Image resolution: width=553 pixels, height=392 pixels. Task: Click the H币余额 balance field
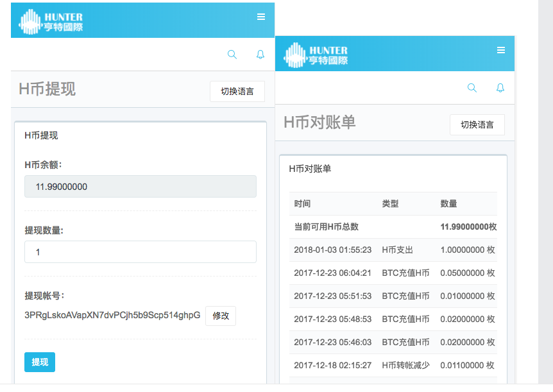coord(140,187)
